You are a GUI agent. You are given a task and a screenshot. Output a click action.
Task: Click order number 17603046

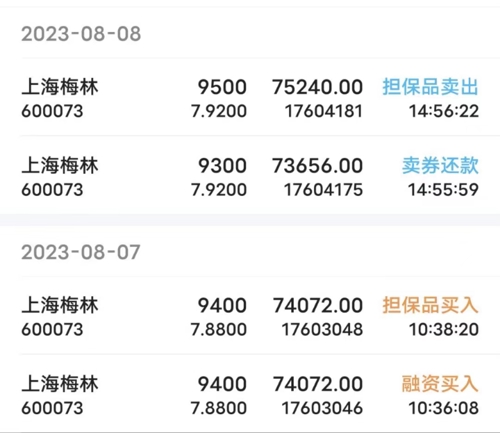pyautogui.click(x=322, y=408)
